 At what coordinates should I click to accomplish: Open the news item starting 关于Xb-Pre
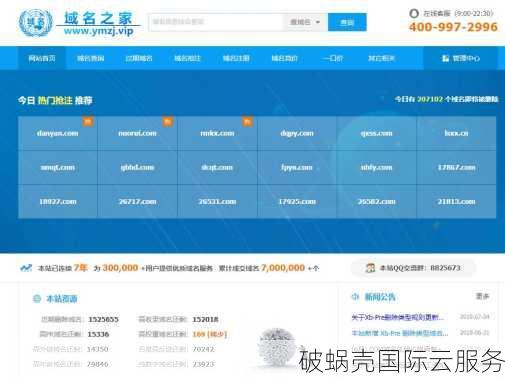point(397,317)
